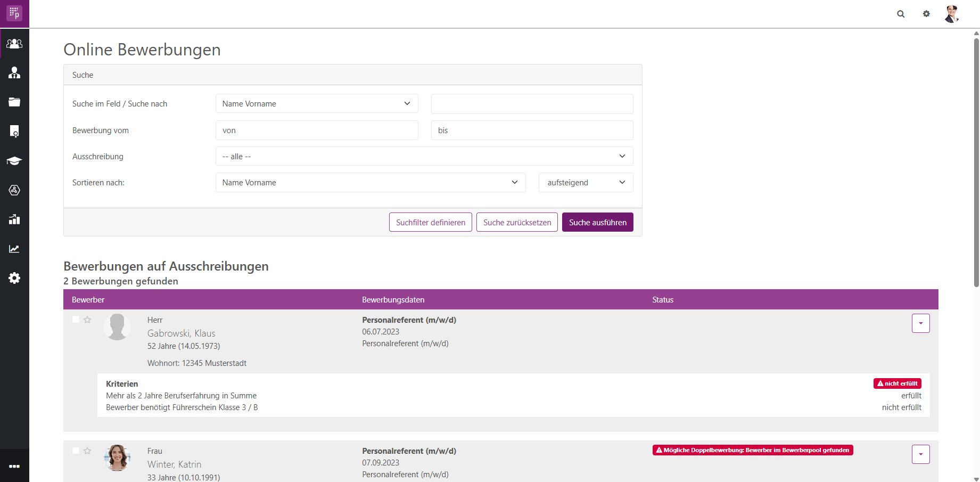The height and width of the screenshot is (482, 980).
Task: Open the bar chart sidebar icon
Action: 14,219
